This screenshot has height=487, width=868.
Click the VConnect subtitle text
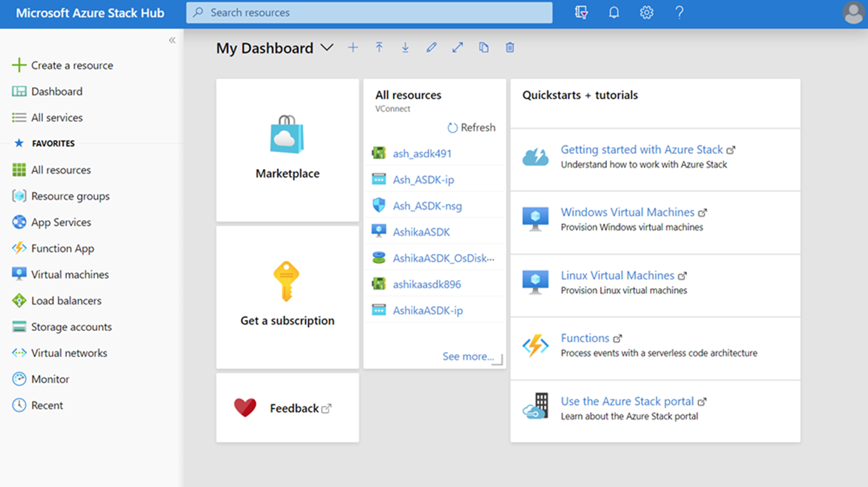393,109
